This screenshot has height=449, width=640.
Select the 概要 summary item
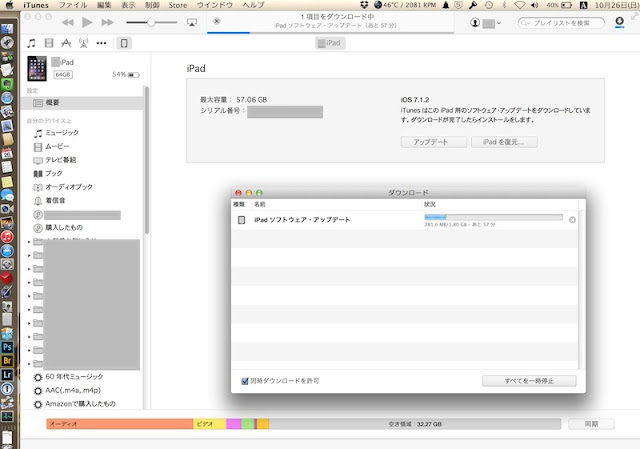82,103
